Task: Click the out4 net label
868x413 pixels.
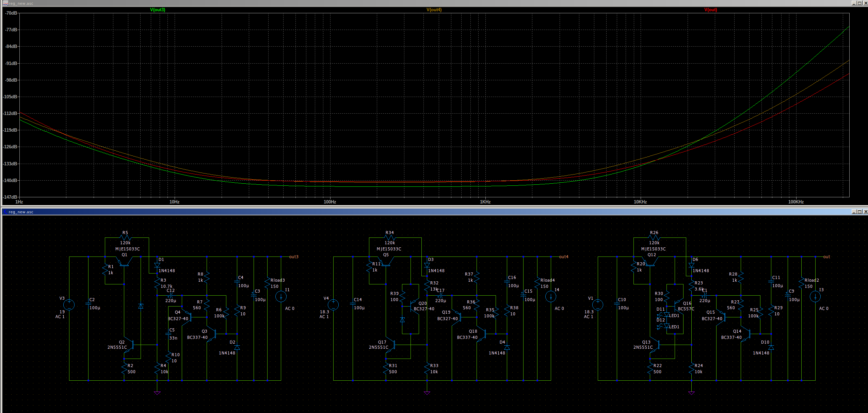Action: pos(563,257)
